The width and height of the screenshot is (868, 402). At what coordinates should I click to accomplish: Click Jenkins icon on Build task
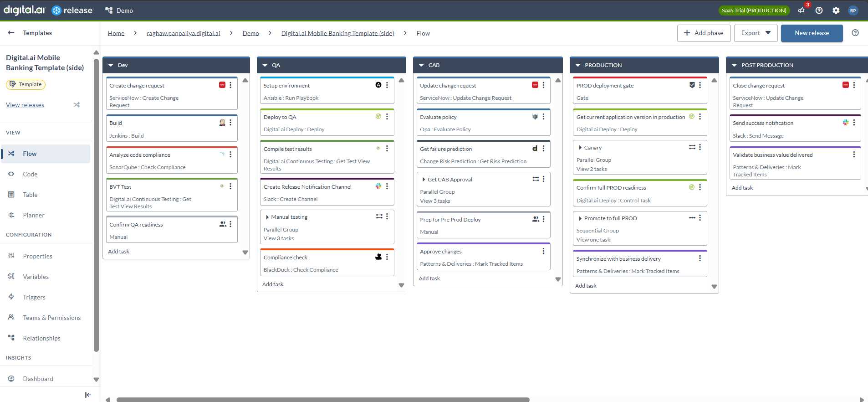pos(222,123)
